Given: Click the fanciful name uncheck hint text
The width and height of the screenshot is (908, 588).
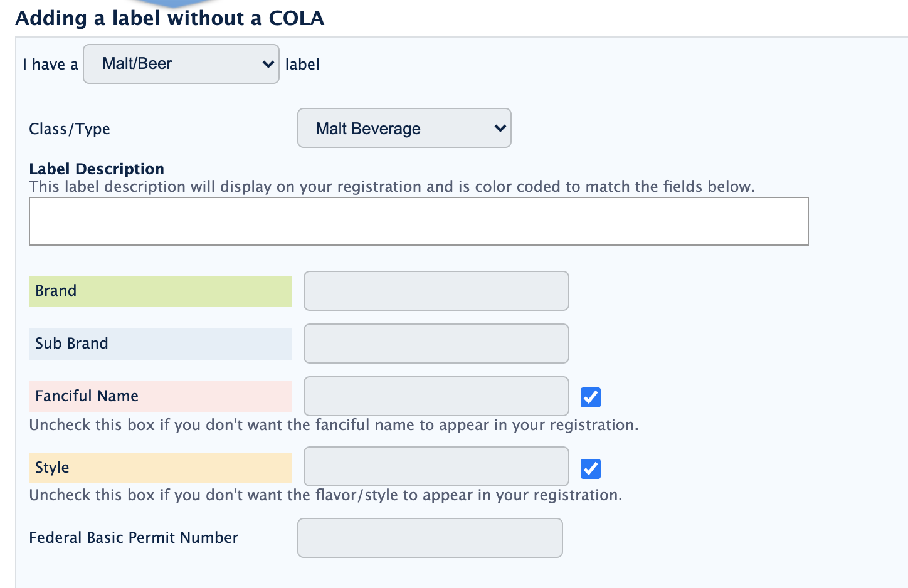Looking at the screenshot, I should point(334,425).
